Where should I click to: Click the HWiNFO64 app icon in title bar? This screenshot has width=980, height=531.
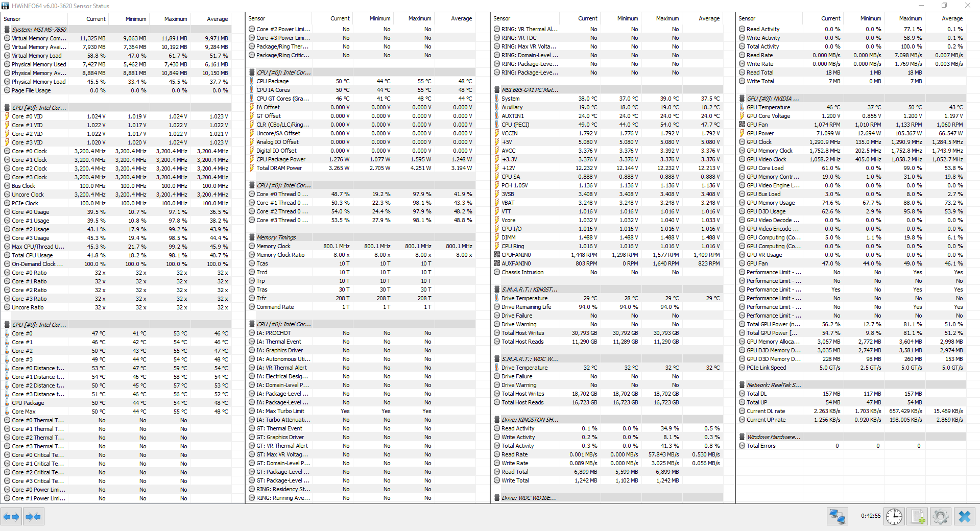(x=5, y=6)
